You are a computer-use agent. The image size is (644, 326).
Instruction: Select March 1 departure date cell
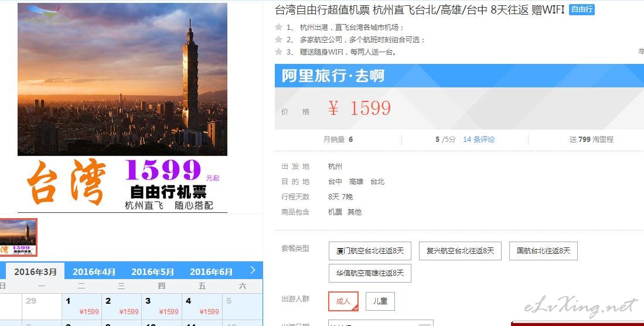(x=82, y=306)
